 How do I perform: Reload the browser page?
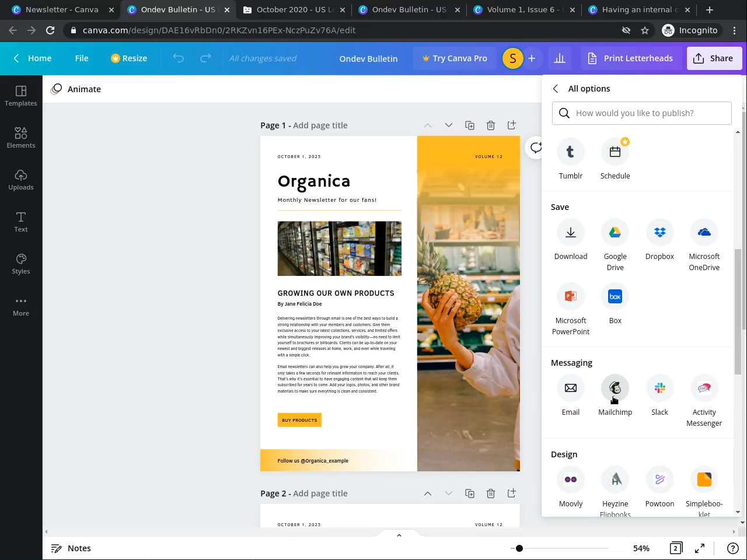[50, 30]
